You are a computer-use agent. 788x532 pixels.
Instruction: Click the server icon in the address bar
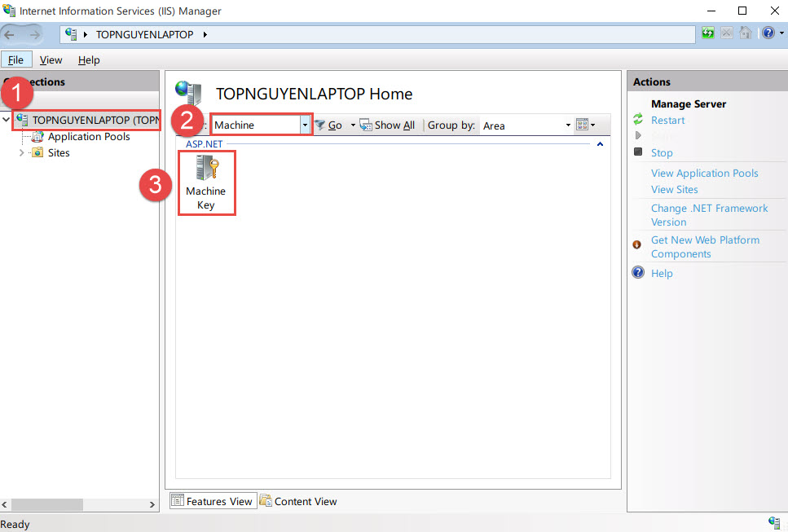tap(71, 34)
